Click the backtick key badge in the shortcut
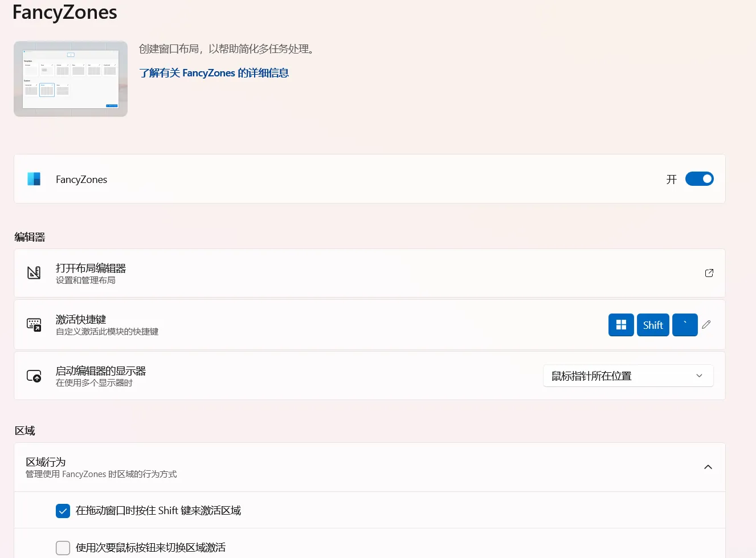756x558 pixels. coord(685,324)
